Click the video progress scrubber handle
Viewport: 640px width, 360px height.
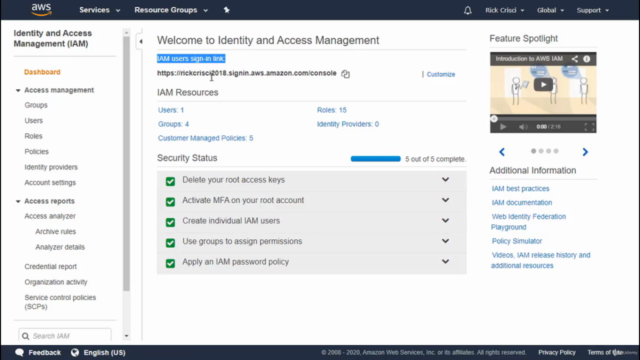click(494, 118)
